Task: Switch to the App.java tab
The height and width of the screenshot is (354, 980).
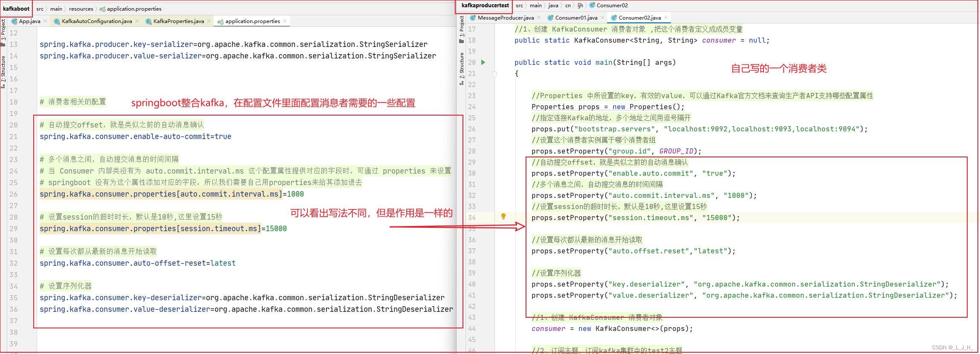Action: click(x=26, y=21)
